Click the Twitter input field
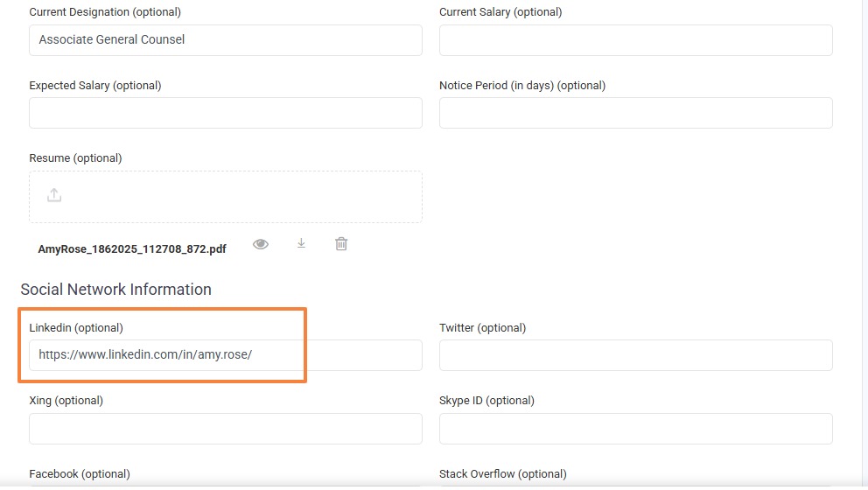Screen dimensions: 868x490 click(x=636, y=355)
